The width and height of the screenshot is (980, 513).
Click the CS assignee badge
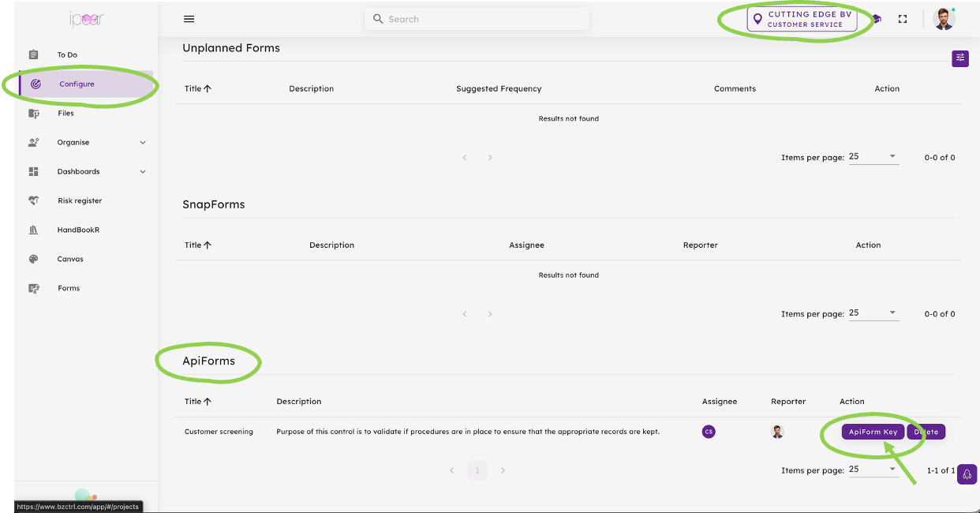click(709, 432)
